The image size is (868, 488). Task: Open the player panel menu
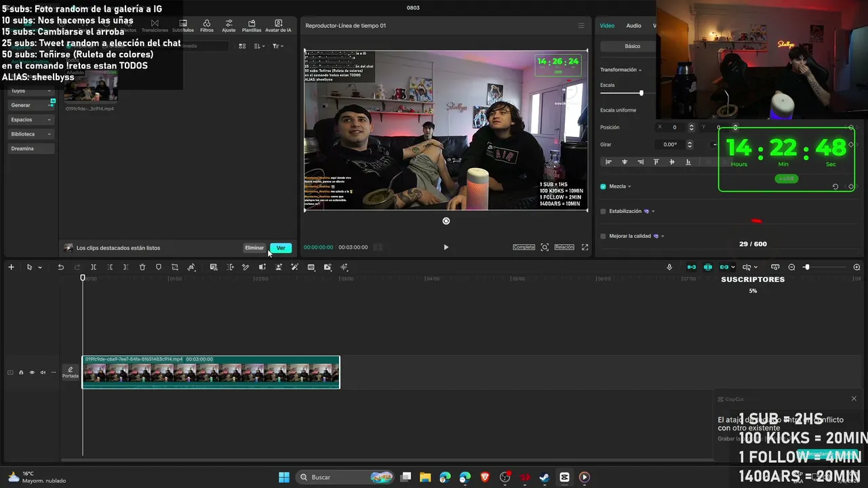(x=581, y=26)
